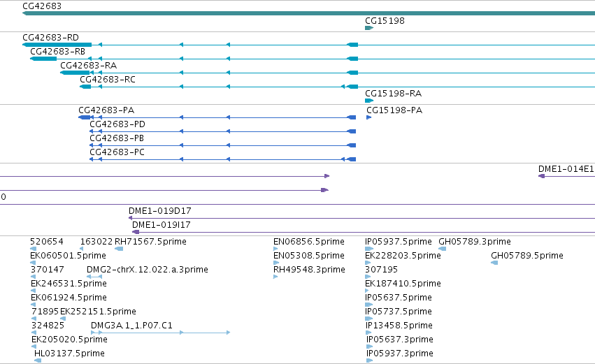595x364 pixels.
Task: Click the CG42683 gene label
Action: point(42,6)
